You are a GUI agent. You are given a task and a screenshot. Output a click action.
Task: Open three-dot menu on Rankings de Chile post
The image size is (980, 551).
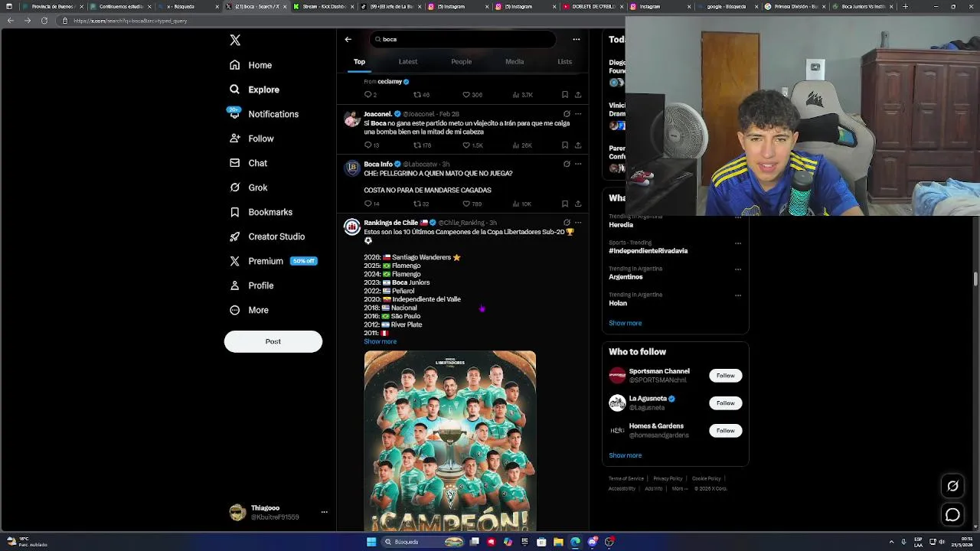pos(578,223)
